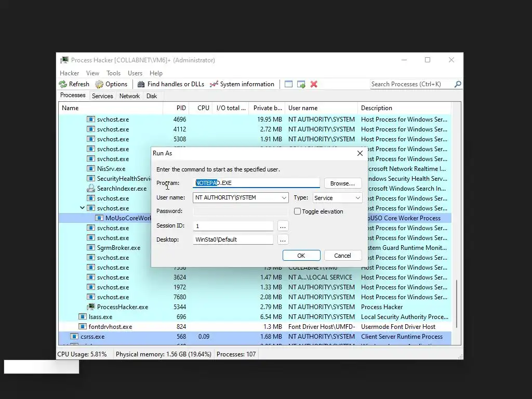Image resolution: width=532 pixels, height=399 pixels.
Task: Close the Run As dialog
Action: coord(360,153)
